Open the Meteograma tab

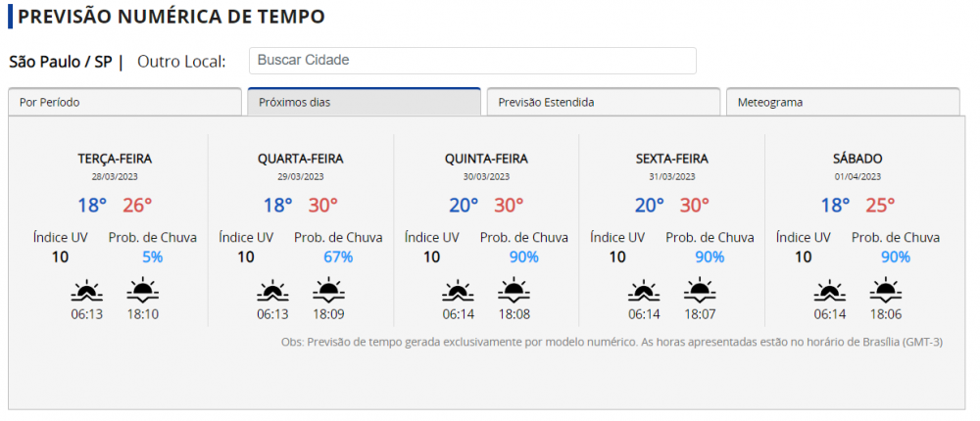pyautogui.click(x=842, y=102)
